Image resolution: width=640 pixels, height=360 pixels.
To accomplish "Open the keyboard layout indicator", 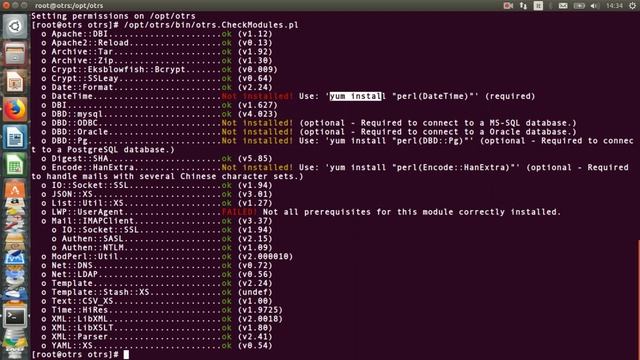I will coord(538,5).
